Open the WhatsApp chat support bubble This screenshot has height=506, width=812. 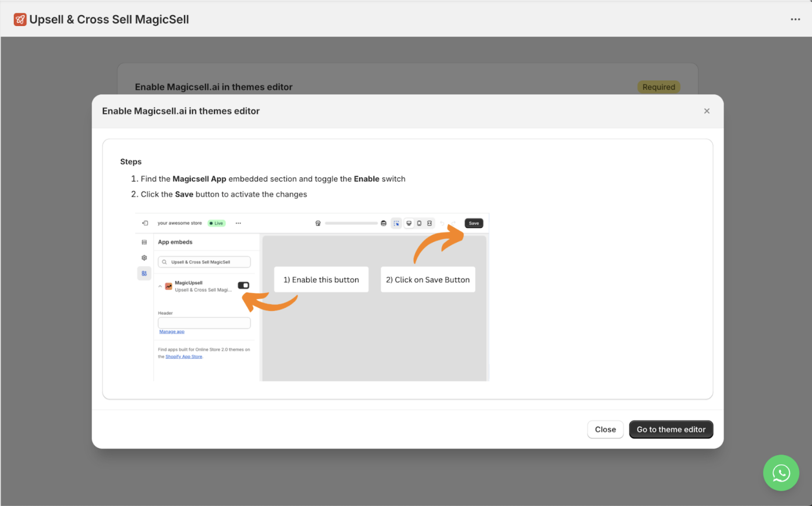coord(781,473)
